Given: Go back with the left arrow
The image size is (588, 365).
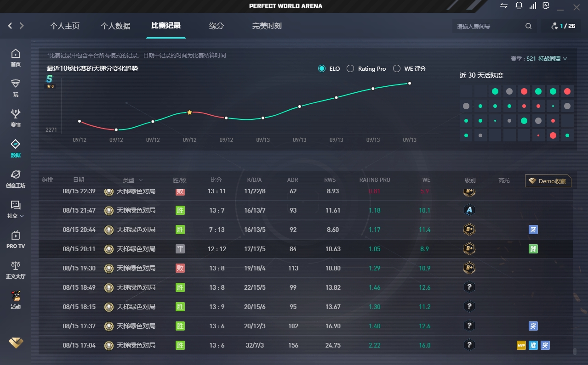Looking at the screenshot, I should point(10,26).
